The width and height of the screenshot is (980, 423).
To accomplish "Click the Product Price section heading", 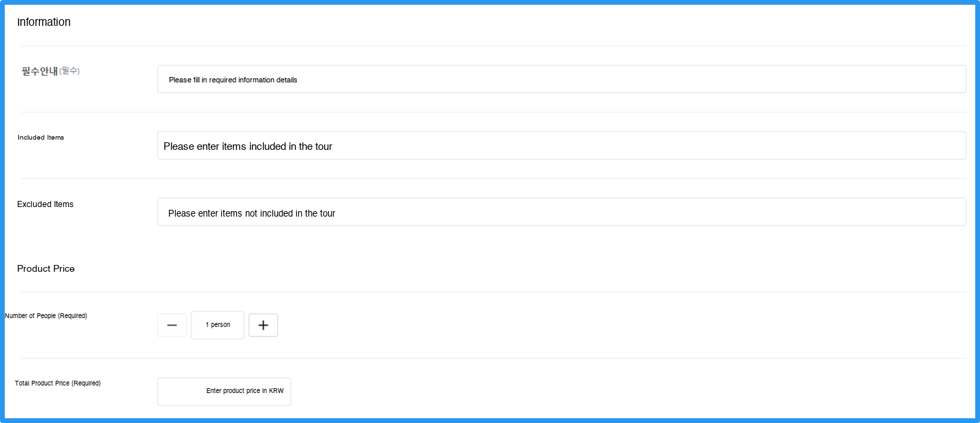I will tap(46, 269).
